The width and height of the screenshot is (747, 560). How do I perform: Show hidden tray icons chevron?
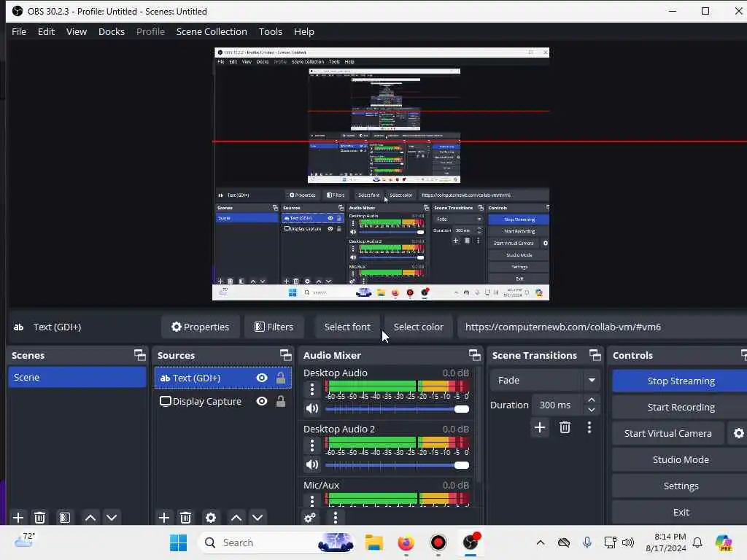pyautogui.click(x=541, y=542)
